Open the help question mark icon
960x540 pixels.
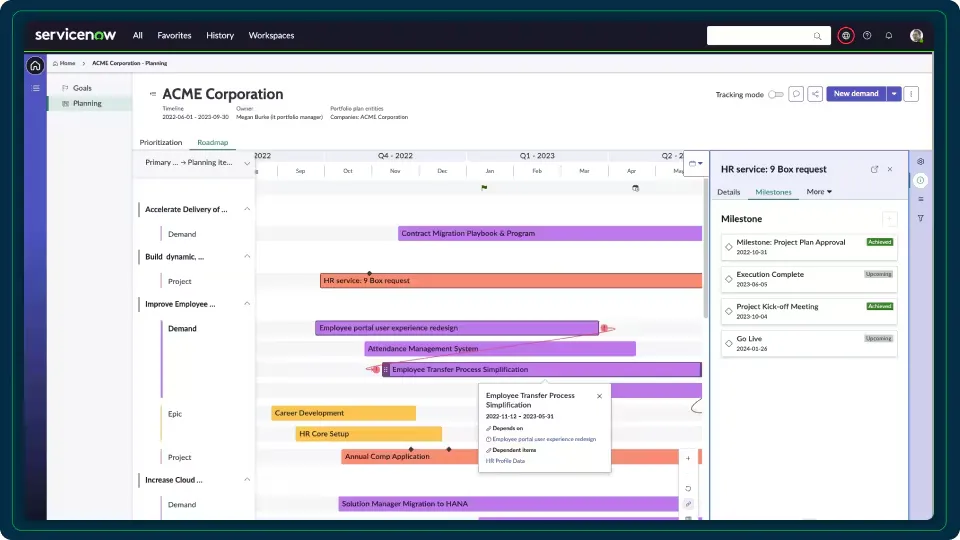pyautogui.click(x=867, y=36)
